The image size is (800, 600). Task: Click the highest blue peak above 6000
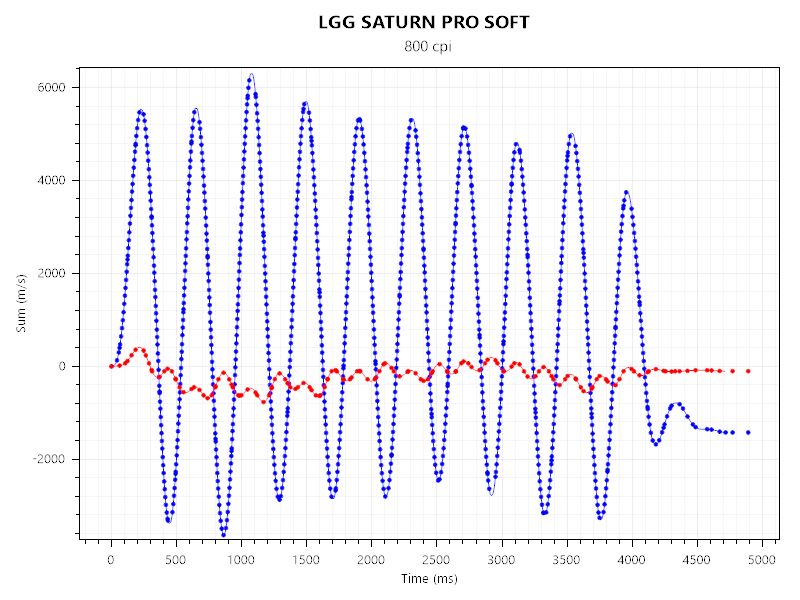(x=251, y=75)
